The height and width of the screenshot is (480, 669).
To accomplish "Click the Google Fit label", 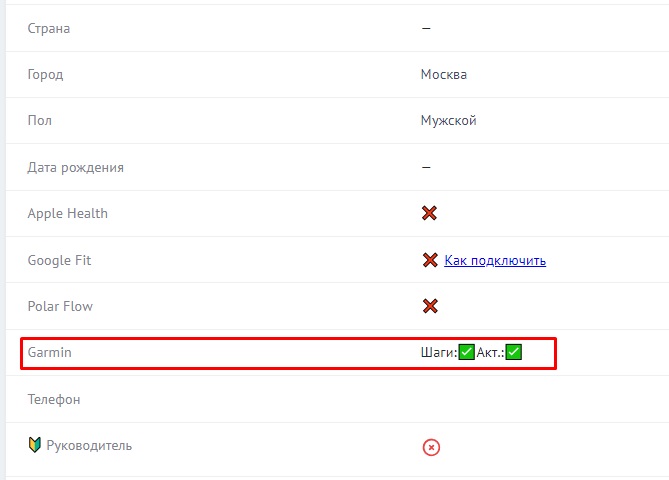I will 59,260.
